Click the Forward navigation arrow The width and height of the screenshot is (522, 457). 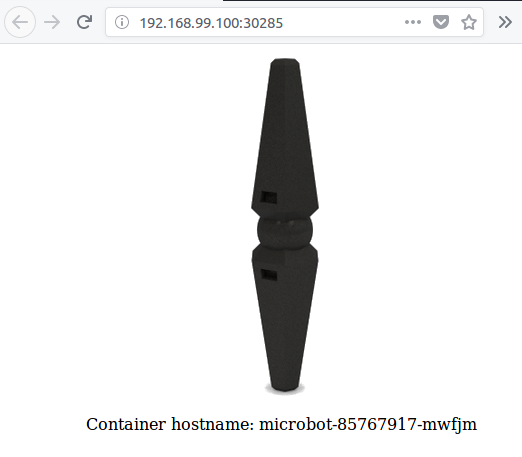click(52, 22)
